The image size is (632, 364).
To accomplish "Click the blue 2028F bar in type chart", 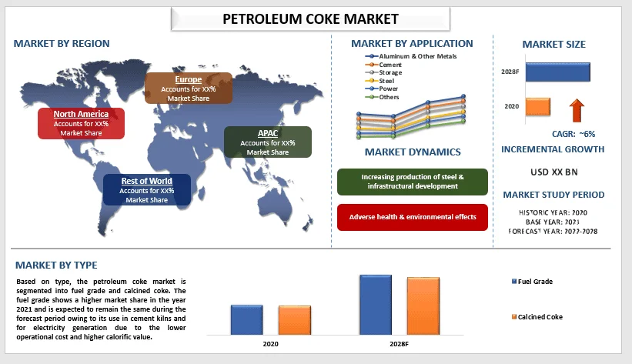I will [375, 304].
